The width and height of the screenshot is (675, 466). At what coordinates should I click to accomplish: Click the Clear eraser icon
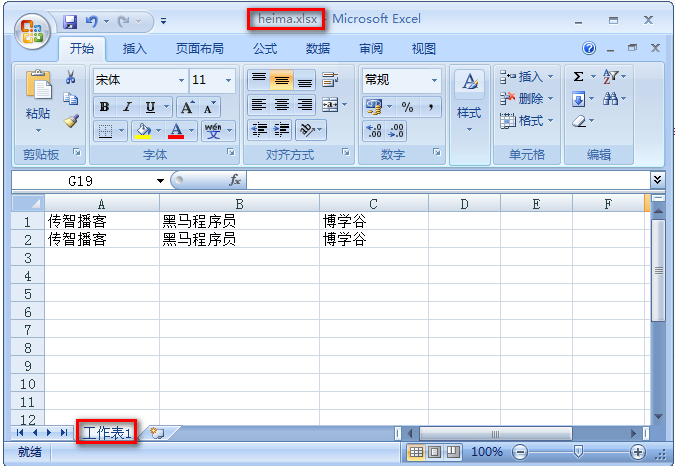[579, 121]
